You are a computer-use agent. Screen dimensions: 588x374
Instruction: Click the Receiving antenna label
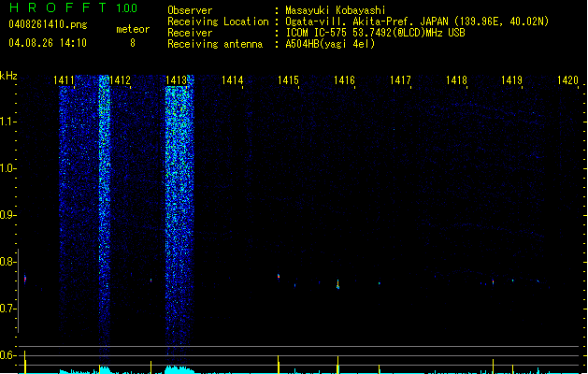click(215, 44)
